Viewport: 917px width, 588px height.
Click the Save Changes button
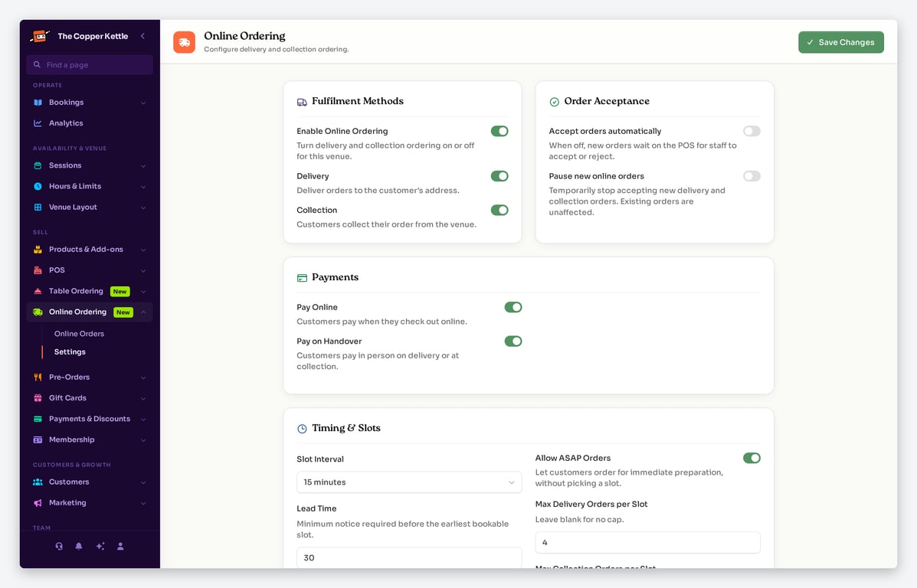point(841,42)
